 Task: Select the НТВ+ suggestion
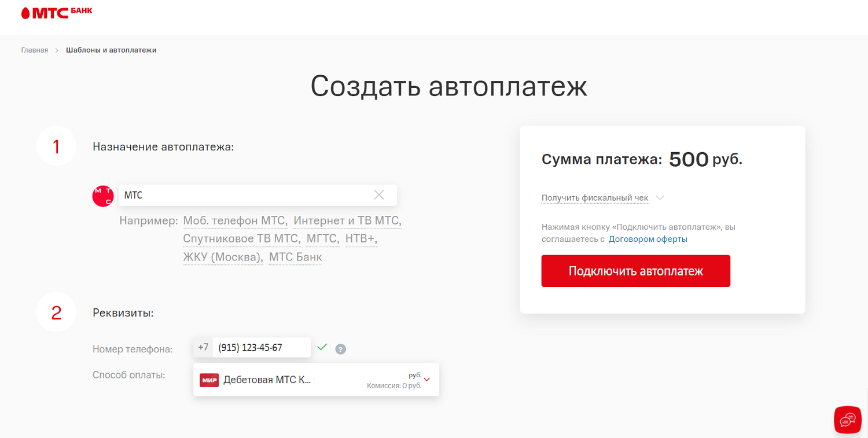[x=361, y=239]
